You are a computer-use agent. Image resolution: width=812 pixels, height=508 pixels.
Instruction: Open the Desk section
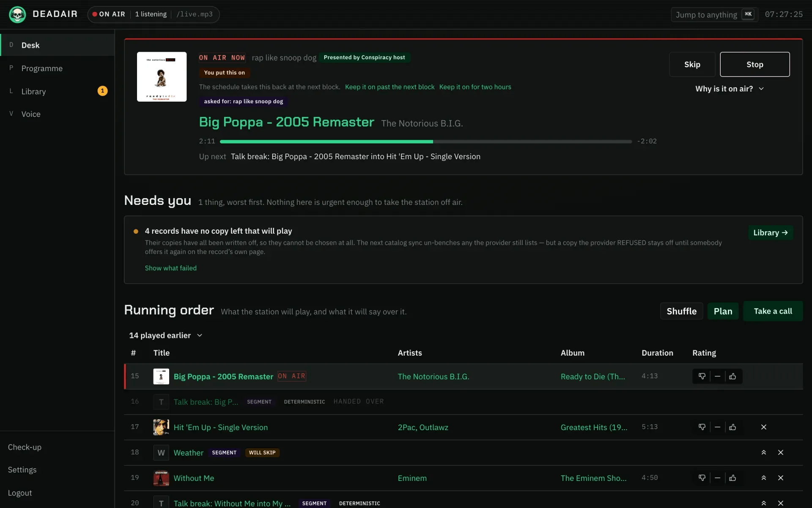(x=57, y=45)
